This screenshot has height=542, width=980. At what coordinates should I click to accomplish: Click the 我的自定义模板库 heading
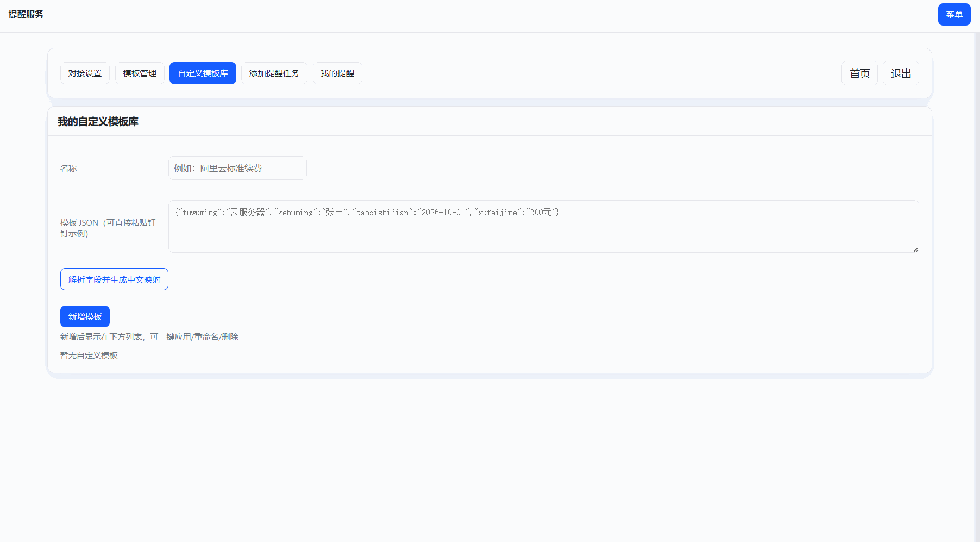[x=98, y=122]
